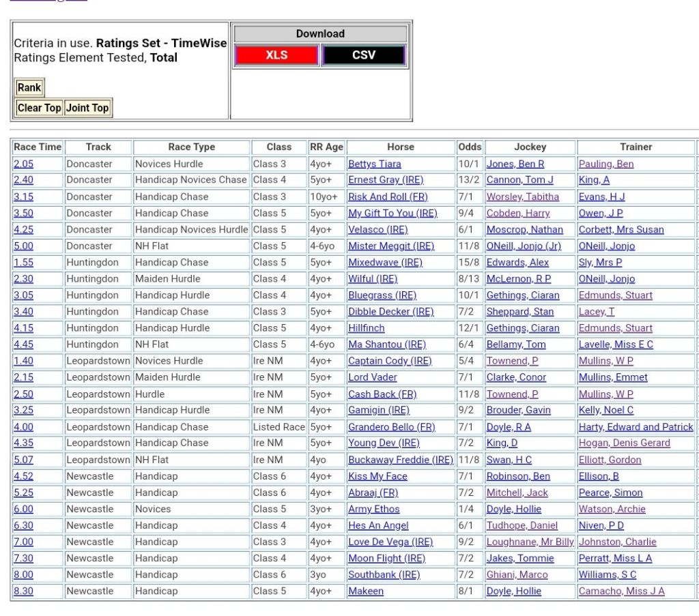The image size is (699, 616).
Task: Download ratings as XLS file
Action: tap(276, 55)
